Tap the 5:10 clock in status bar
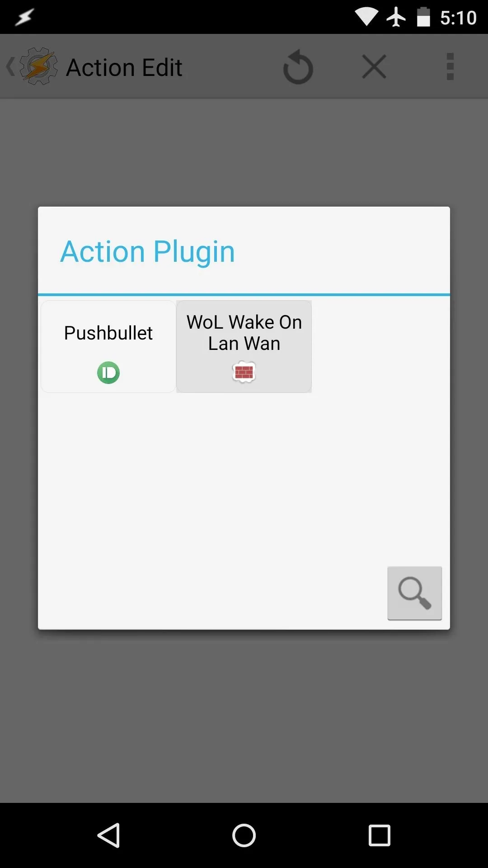This screenshot has width=488, height=868. [x=458, y=18]
